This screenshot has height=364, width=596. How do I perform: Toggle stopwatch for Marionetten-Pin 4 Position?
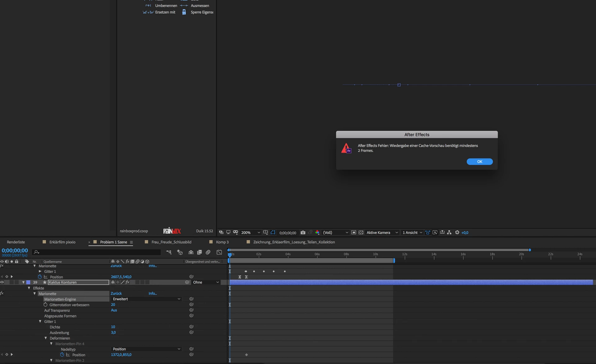62,355
